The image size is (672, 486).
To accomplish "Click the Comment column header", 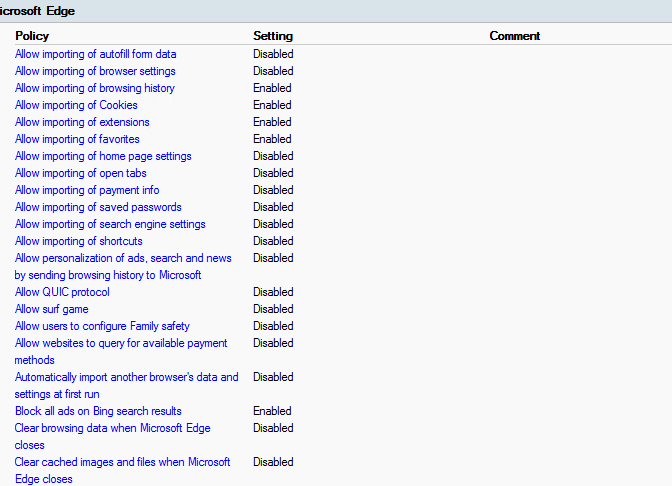I will (x=515, y=36).
